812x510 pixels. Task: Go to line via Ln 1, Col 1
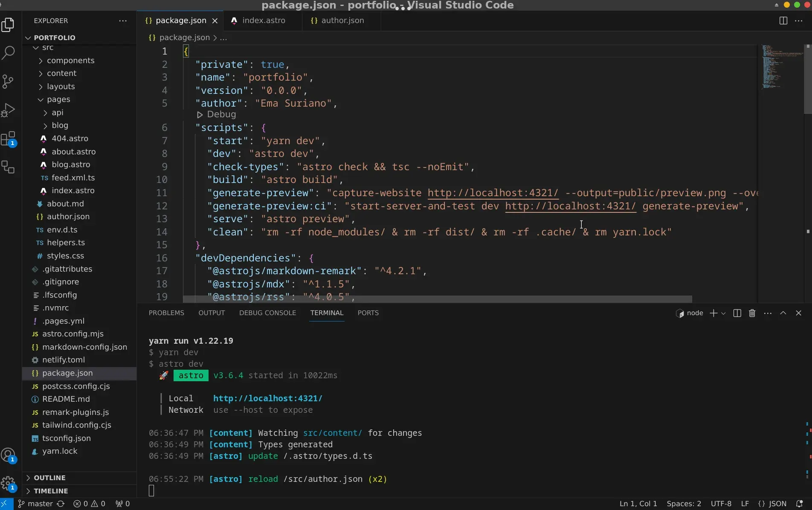(x=638, y=504)
